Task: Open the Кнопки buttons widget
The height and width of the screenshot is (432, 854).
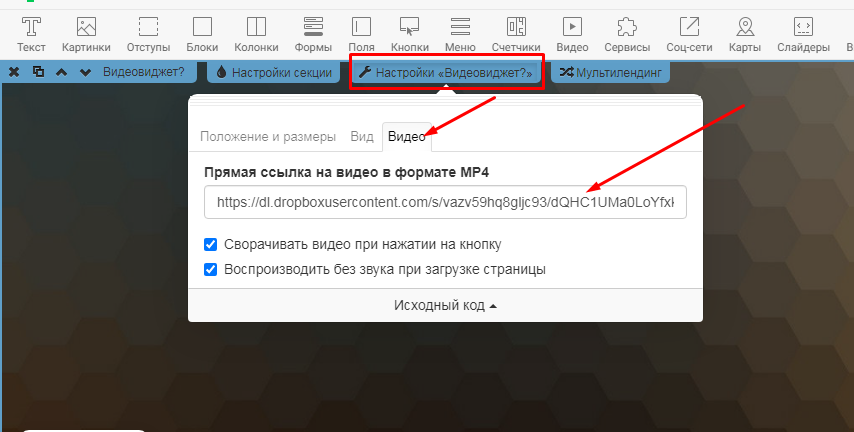Action: (409, 33)
